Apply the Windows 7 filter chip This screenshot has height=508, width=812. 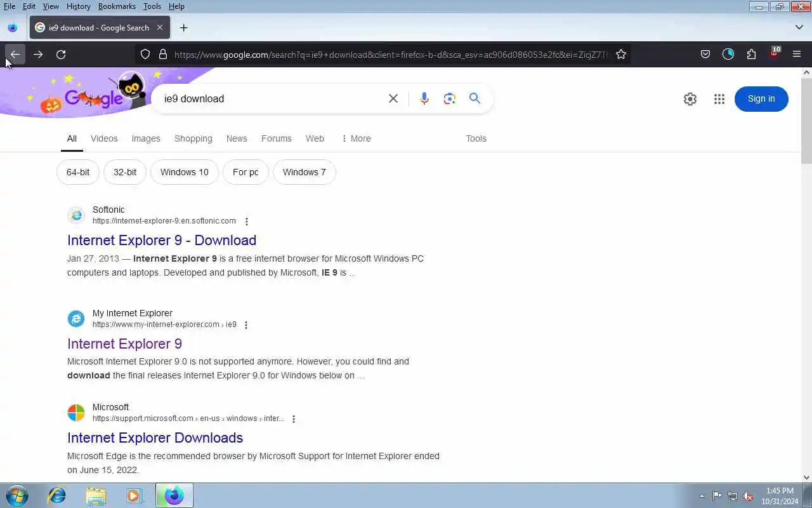point(304,172)
